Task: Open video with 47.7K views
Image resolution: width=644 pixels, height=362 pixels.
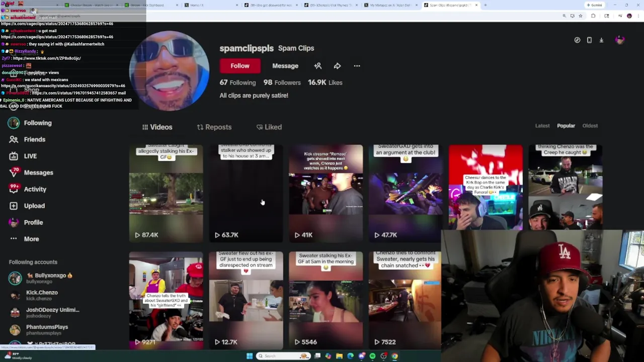Action: click(406, 194)
